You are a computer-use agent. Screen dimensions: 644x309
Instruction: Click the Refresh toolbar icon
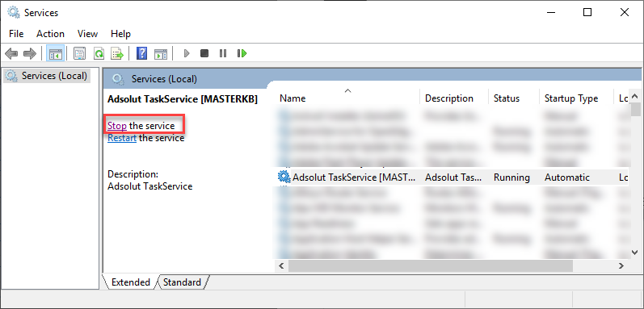click(99, 53)
